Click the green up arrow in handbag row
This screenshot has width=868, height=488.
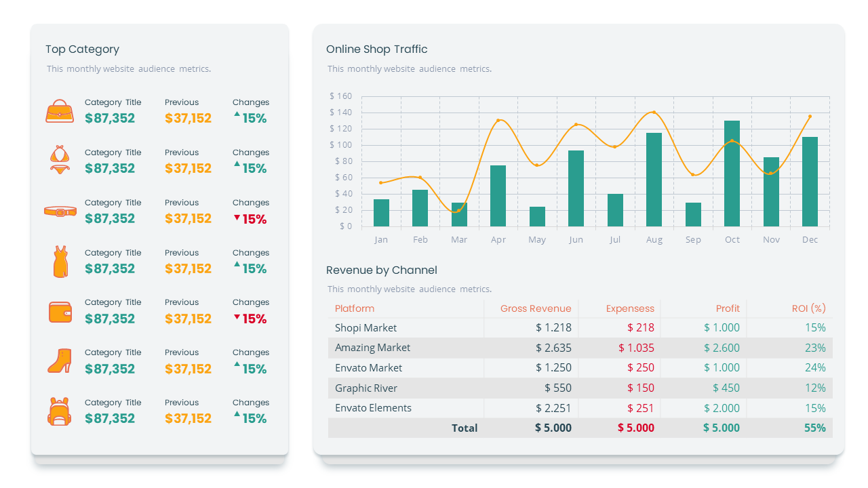pyautogui.click(x=237, y=115)
